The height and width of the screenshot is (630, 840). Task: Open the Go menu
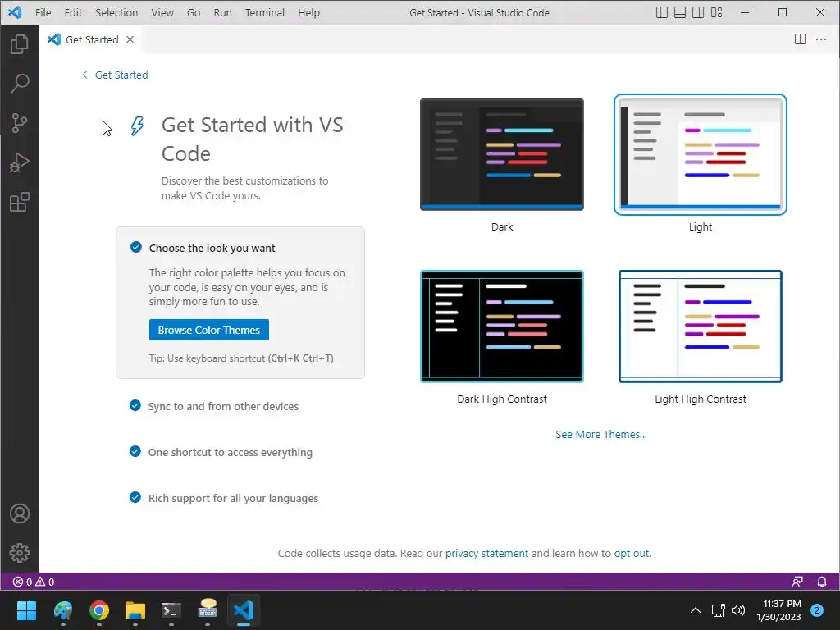(194, 12)
